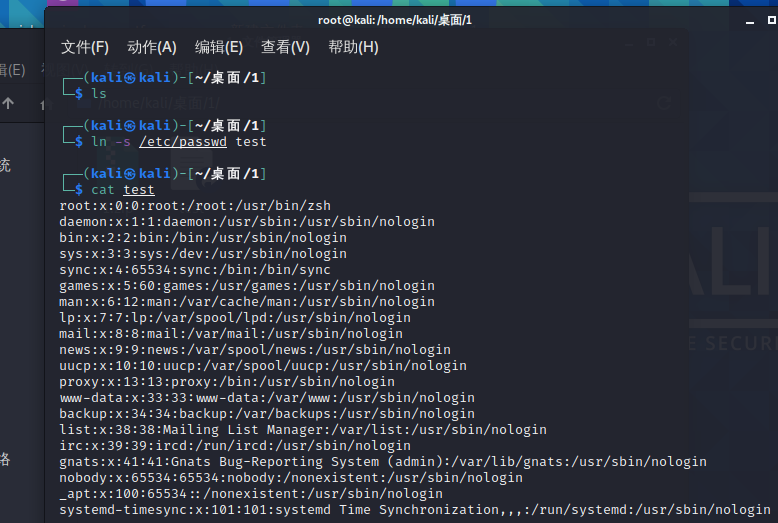Open the terminal's 编辑(E) menu

tap(219, 47)
